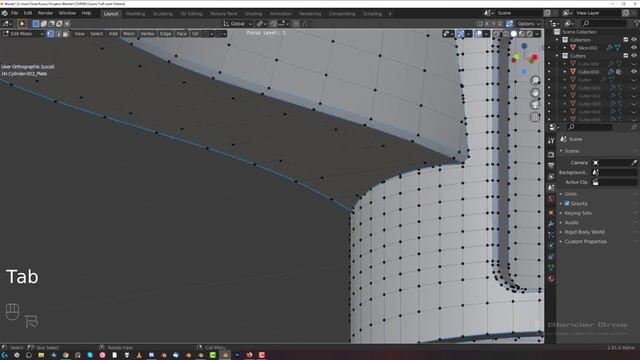Open Global transform orientation dropdown
640x360 pixels.
tap(238, 24)
